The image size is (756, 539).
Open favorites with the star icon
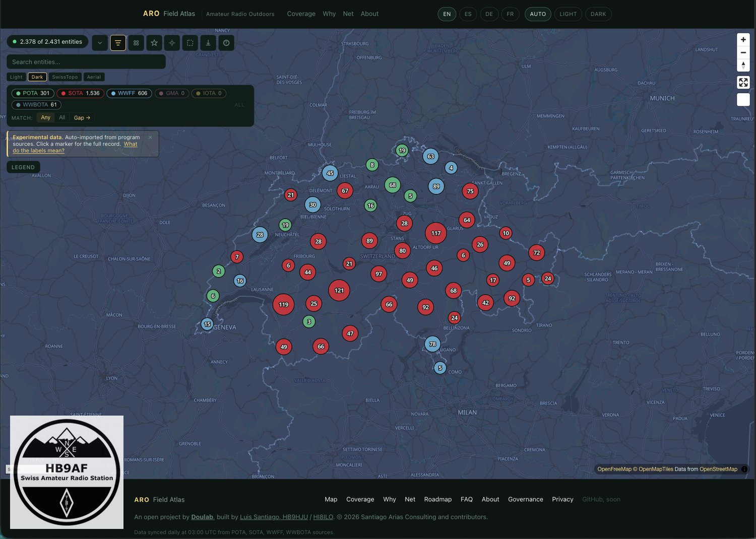(x=154, y=43)
